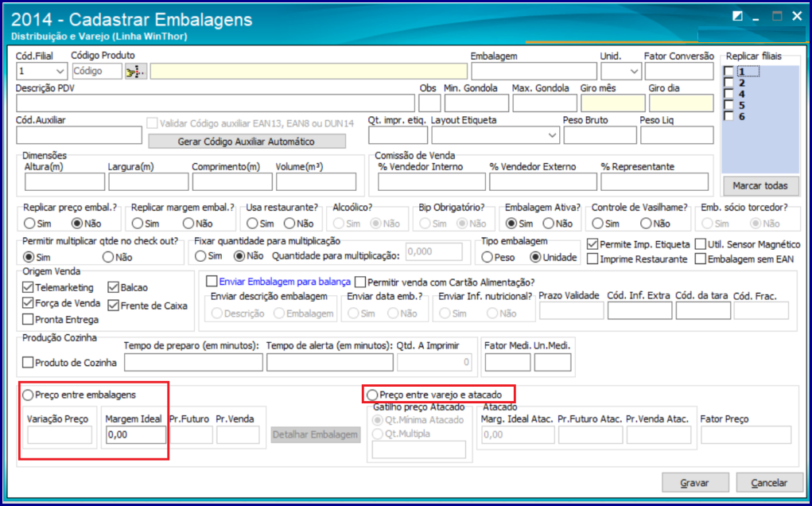Enable Util. Sensor Magnético checkbox
This screenshot has width=812, height=506.
pyautogui.click(x=701, y=244)
